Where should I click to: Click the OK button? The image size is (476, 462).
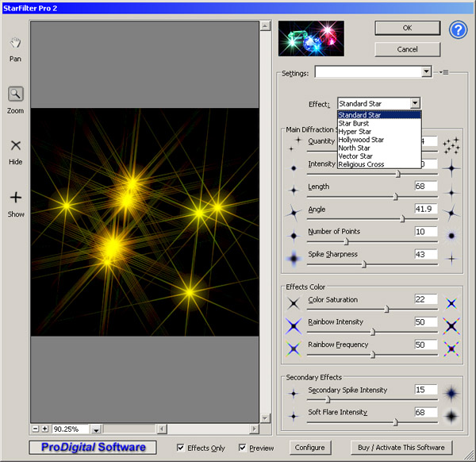pos(407,27)
